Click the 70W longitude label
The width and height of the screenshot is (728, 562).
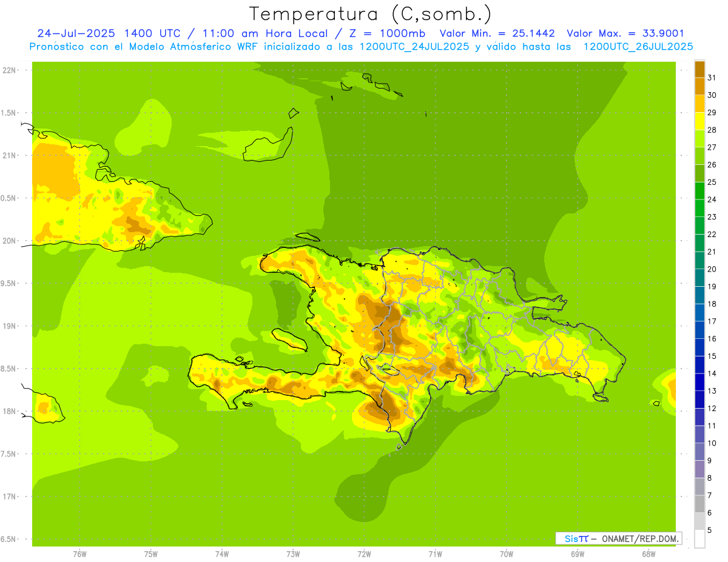click(507, 554)
